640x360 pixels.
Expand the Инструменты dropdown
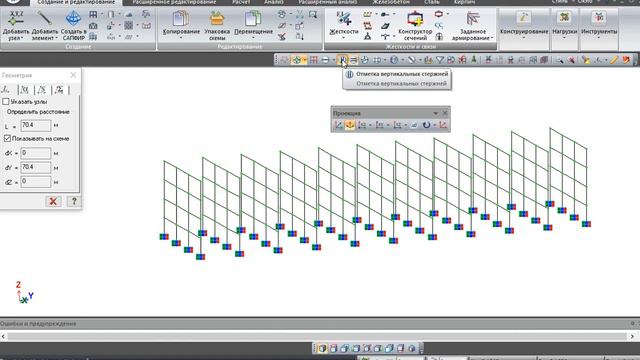tap(599, 38)
